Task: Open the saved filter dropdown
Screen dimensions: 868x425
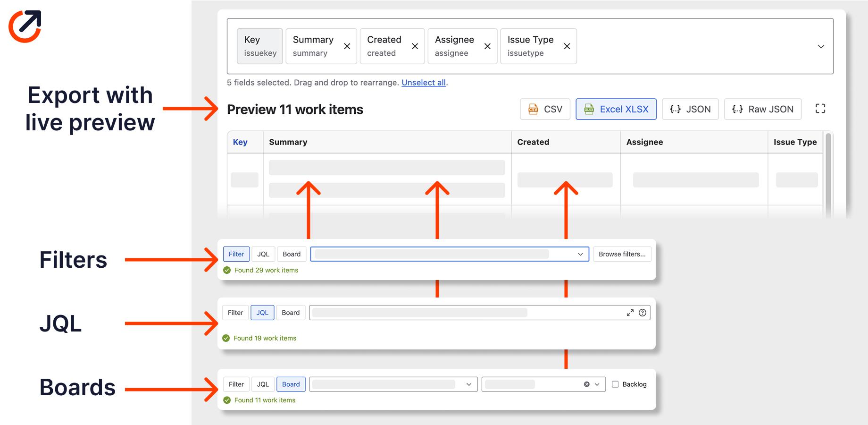Action: click(580, 254)
